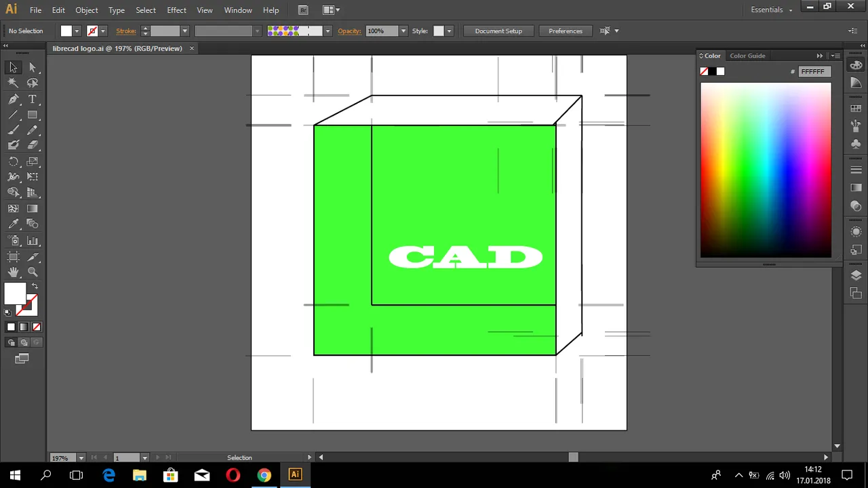Set paint mode to None
This screenshot has height=488, width=868.
[x=37, y=327]
